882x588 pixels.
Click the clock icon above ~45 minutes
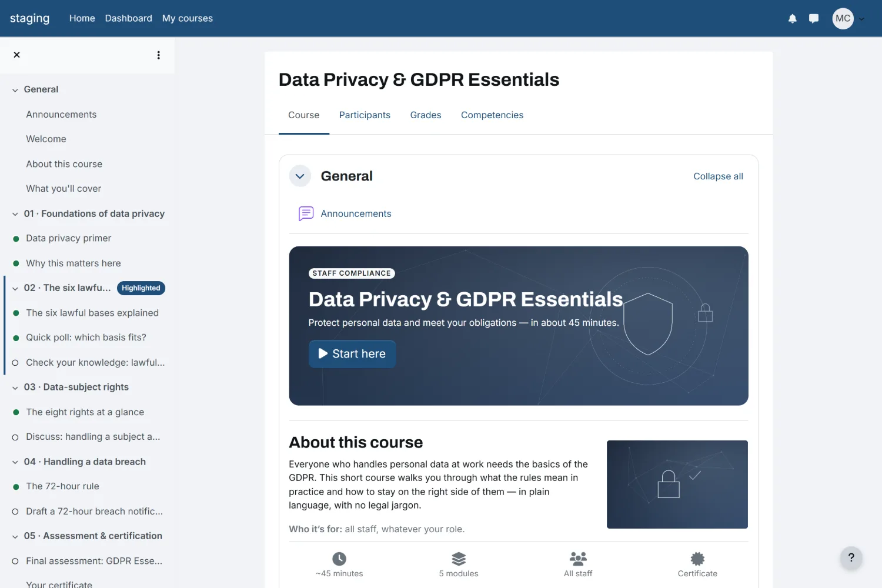(339, 559)
